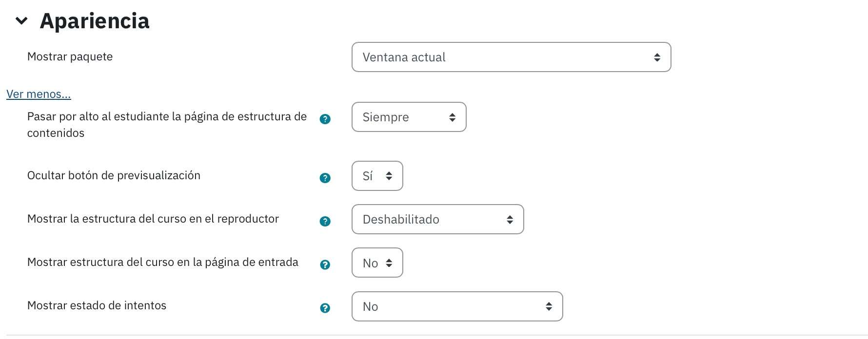This screenshot has height=339, width=868.
Task: Open help for 'Pasar por alto al estudiante' setting
Action: 325,119
